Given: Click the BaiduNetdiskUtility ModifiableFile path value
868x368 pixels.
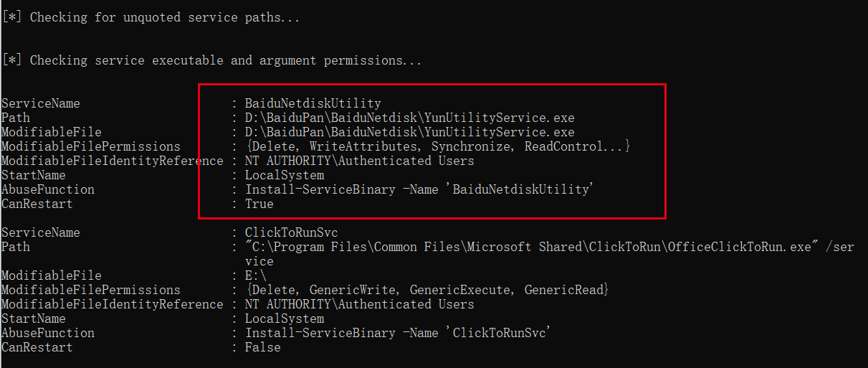Looking at the screenshot, I should 409,132.
